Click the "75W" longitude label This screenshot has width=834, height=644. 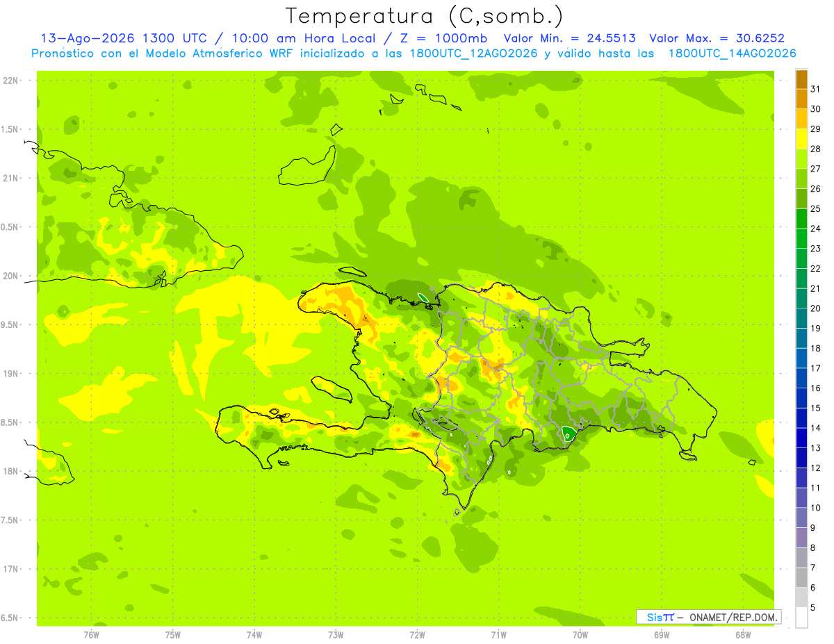coord(173,635)
